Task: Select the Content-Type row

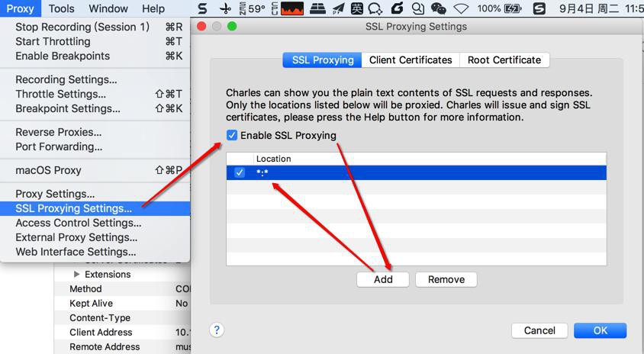Action: [x=122, y=317]
